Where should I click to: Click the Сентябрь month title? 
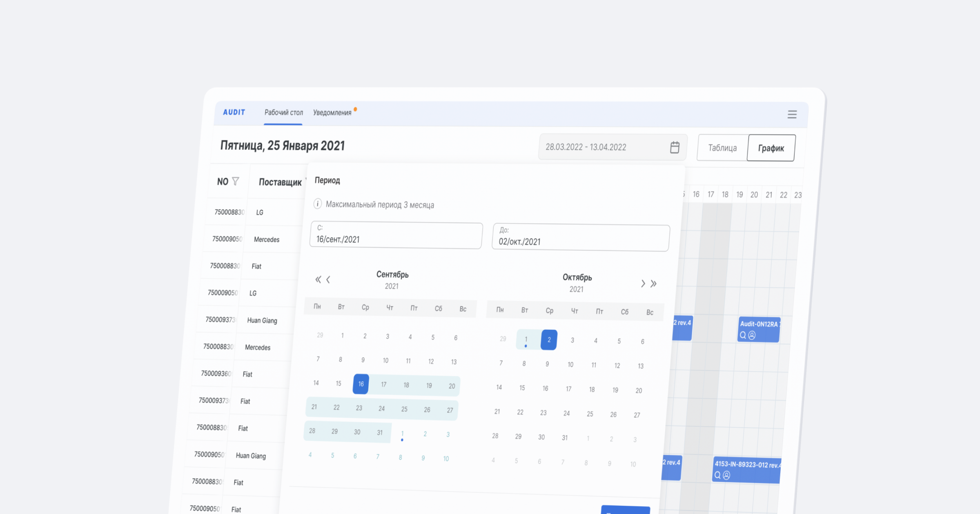pos(392,275)
